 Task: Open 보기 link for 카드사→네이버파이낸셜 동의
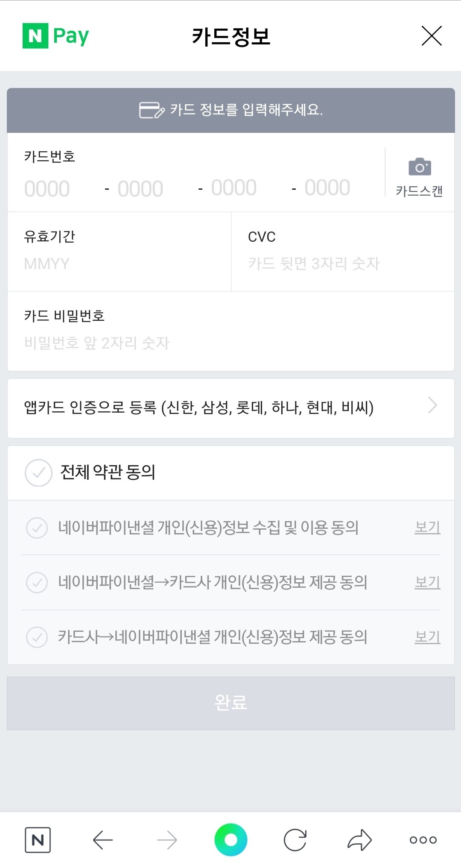tap(427, 637)
